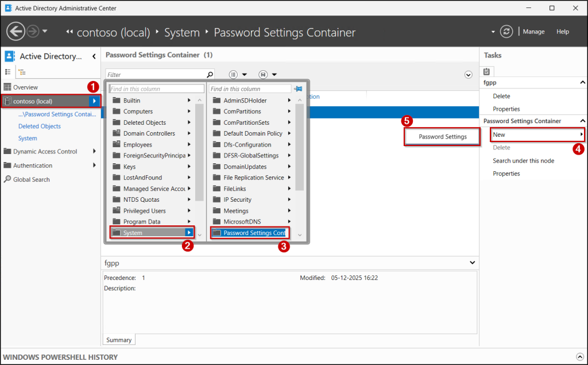This screenshot has width=588, height=365.
Task: Switch to the Summary tab
Action: pyautogui.click(x=118, y=340)
